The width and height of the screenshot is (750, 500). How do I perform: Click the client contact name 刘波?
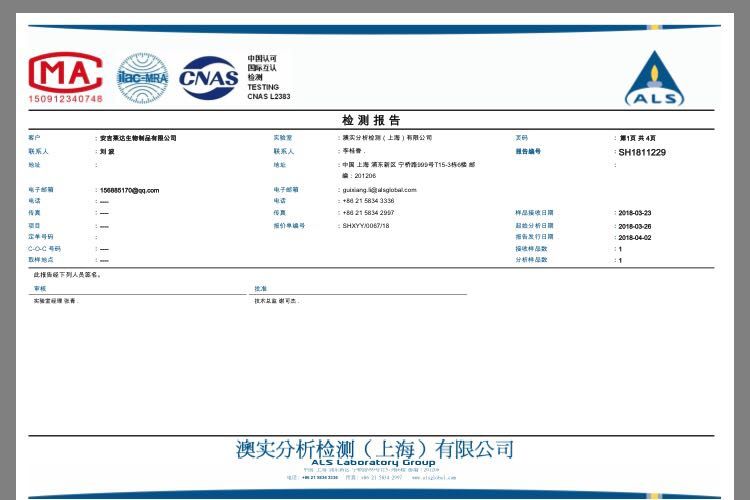107,152
